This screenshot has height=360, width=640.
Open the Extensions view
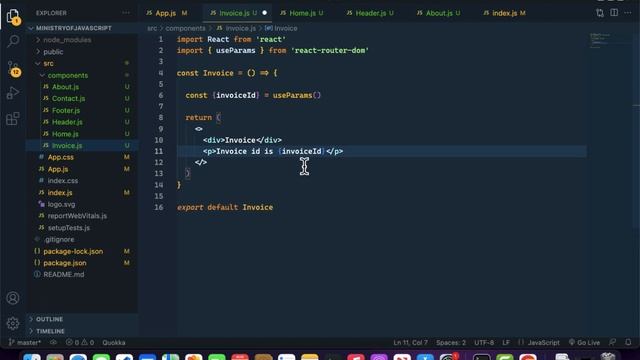pos(13,119)
